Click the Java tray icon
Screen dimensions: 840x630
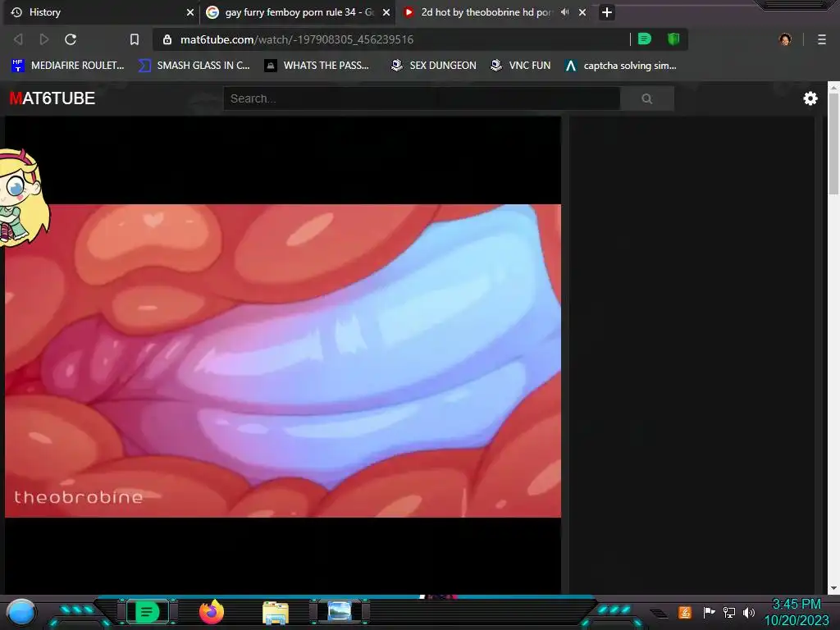click(x=685, y=612)
